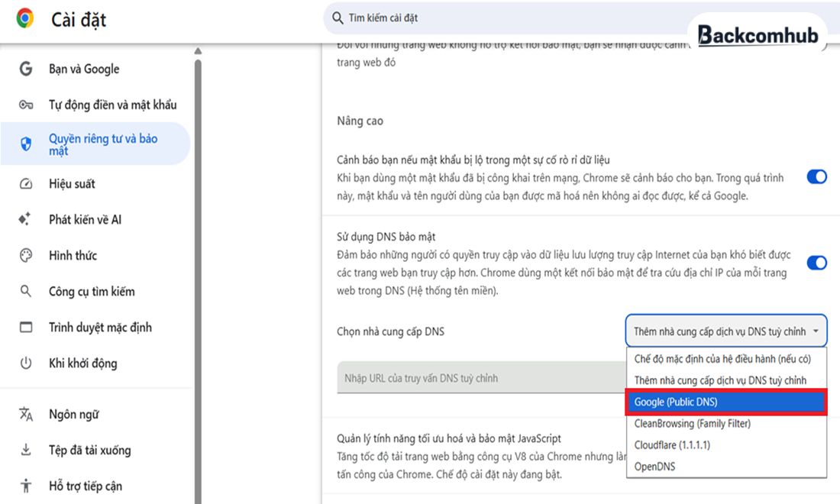Click the Nâng cao section heading
The width and height of the screenshot is (840, 504).
(x=360, y=121)
